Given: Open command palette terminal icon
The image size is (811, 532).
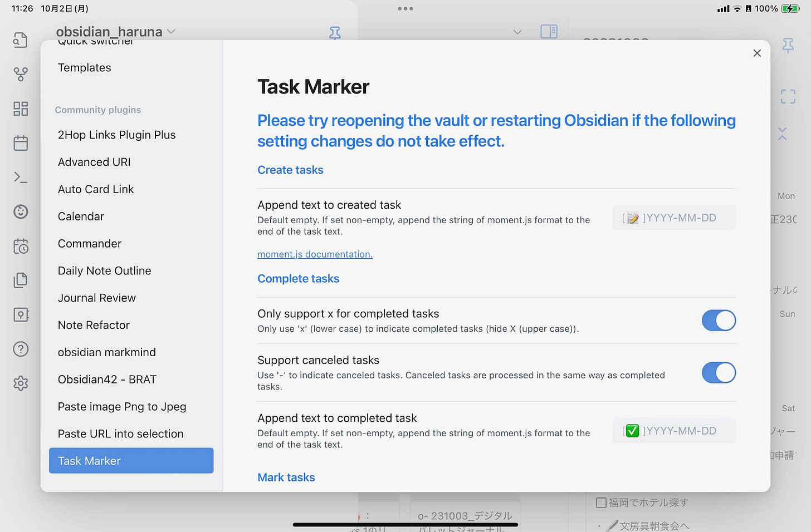Looking at the screenshot, I should pos(21,178).
